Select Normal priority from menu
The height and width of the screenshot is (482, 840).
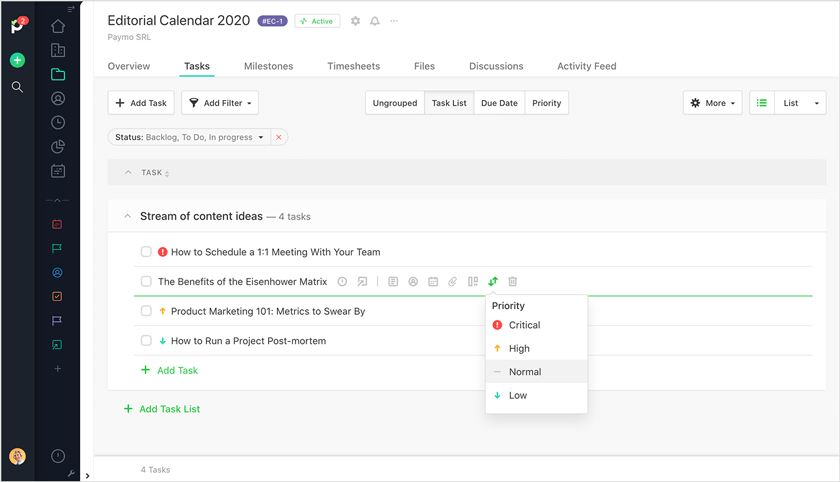tap(536, 372)
